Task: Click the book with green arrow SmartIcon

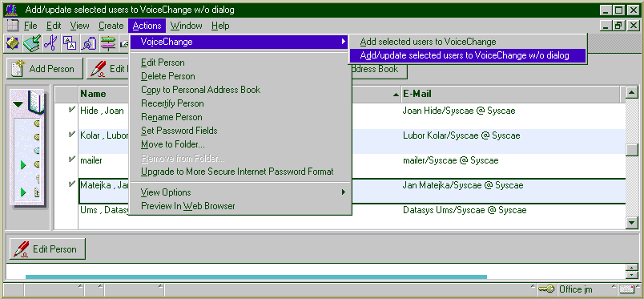Action: [x=32, y=43]
